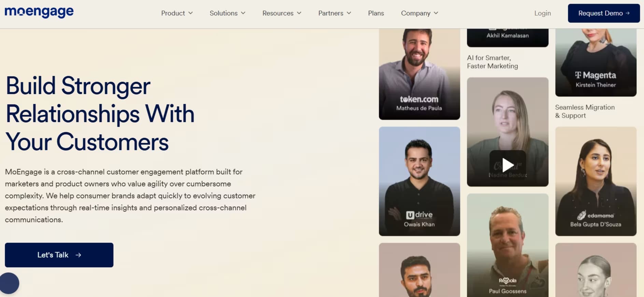This screenshot has height=297, width=644.
Task: Open the edamama Bela Gupta D'Souza card
Action: pyautogui.click(x=596, y=181)
